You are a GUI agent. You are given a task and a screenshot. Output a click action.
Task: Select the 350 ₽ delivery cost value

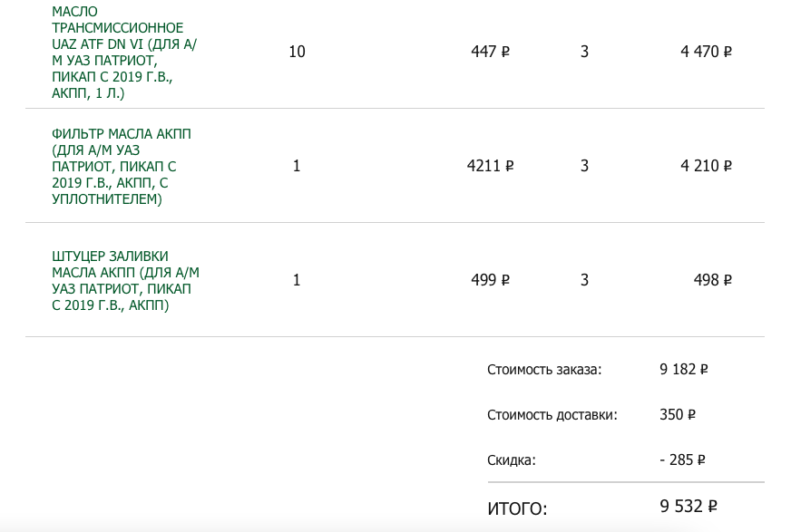pyautogui.click(x=678, y=415)
